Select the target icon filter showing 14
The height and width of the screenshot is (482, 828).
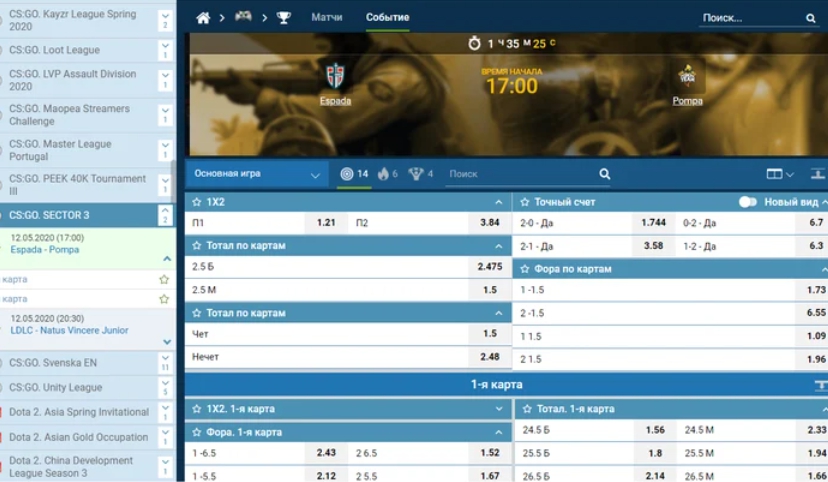354,174
